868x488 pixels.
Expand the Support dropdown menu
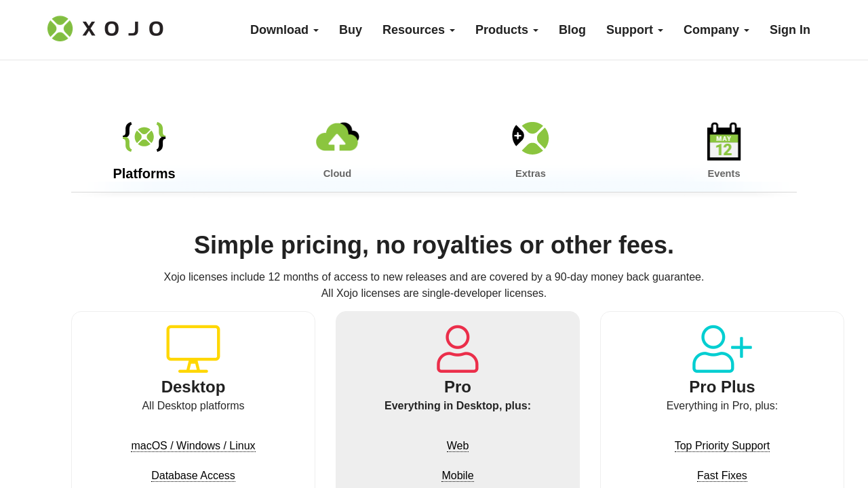(634, 30)
